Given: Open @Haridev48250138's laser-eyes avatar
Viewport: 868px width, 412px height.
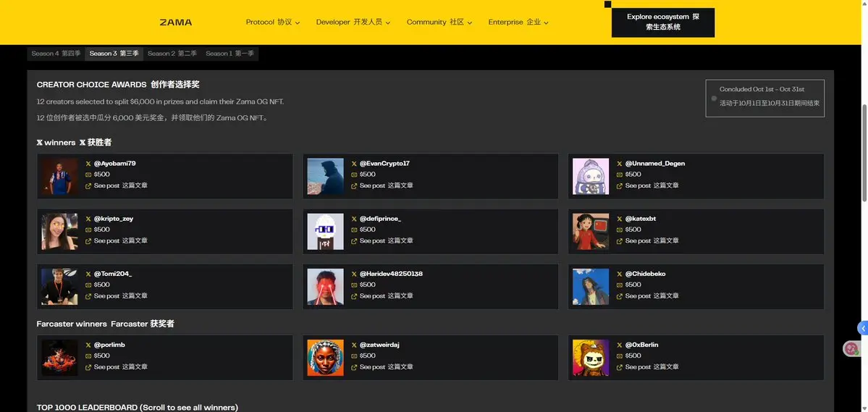Looking at the screenshot, I should coord(326,287).
